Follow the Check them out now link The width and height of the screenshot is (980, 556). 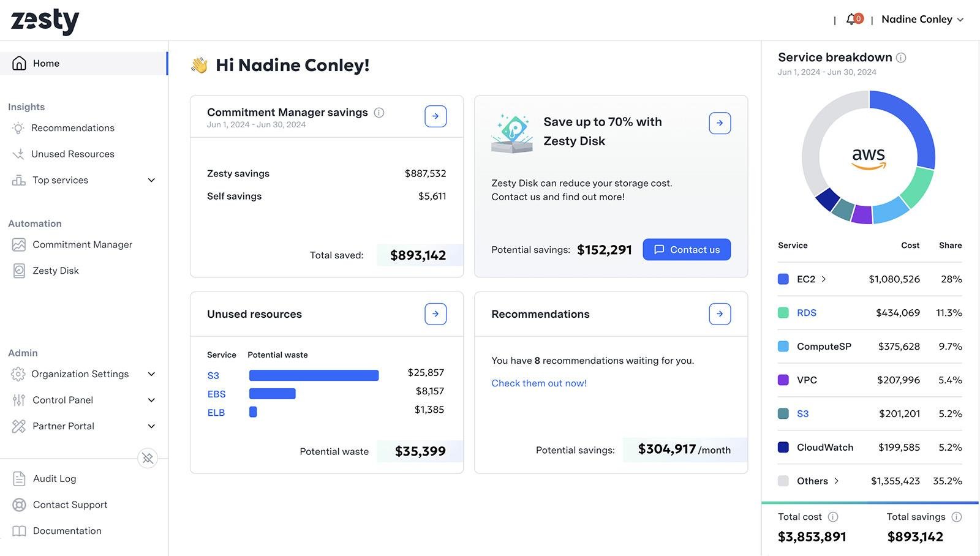coord(539,383)
